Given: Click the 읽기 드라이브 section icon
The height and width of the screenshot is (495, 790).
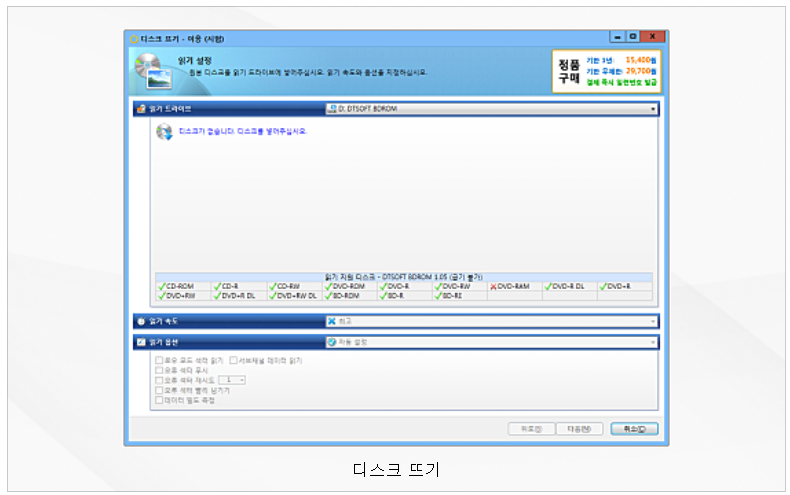Looking at the screenshot, I should [x=141, y=109].
